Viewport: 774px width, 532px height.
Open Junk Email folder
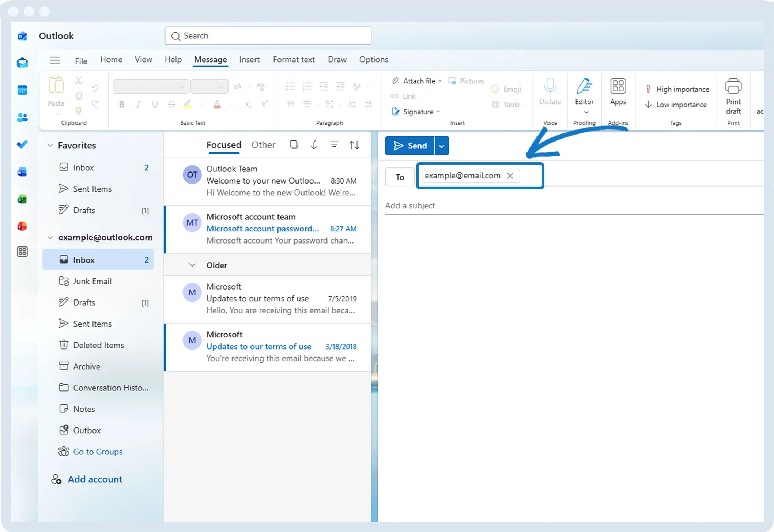[98, 282]
